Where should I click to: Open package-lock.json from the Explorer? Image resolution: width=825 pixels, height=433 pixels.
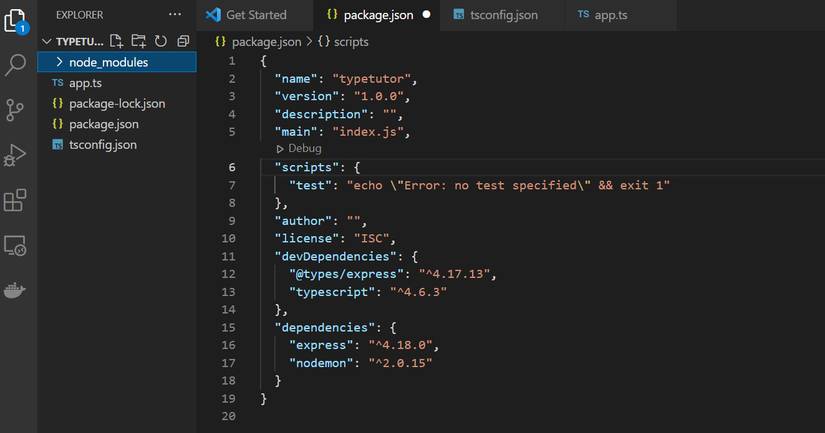pyautogui.click(x=117, y=104)
